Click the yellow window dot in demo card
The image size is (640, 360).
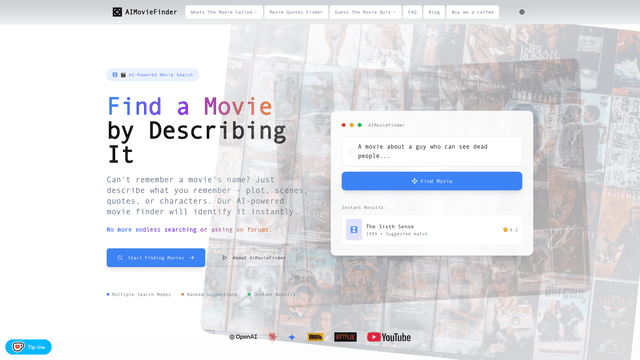(x=351, y=125)
